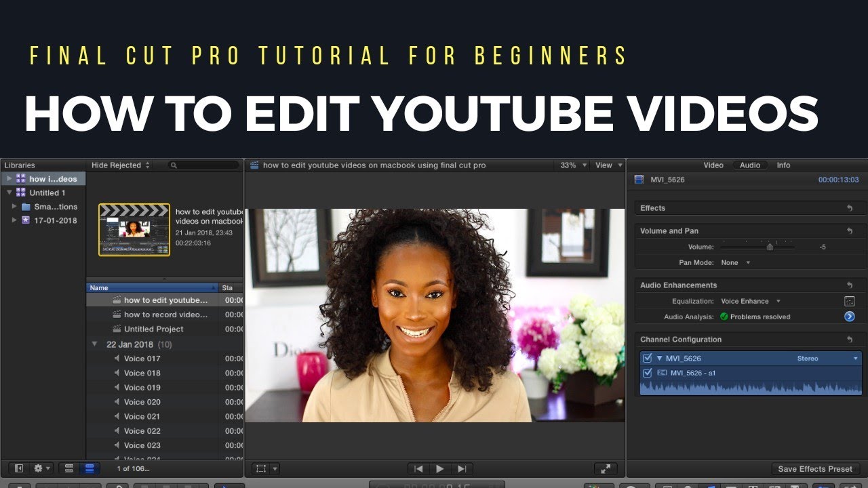This screenshot has width=868, height=488.
Task: Click the Voice 020 speaker icon
Action: click(x=117, y=402)
